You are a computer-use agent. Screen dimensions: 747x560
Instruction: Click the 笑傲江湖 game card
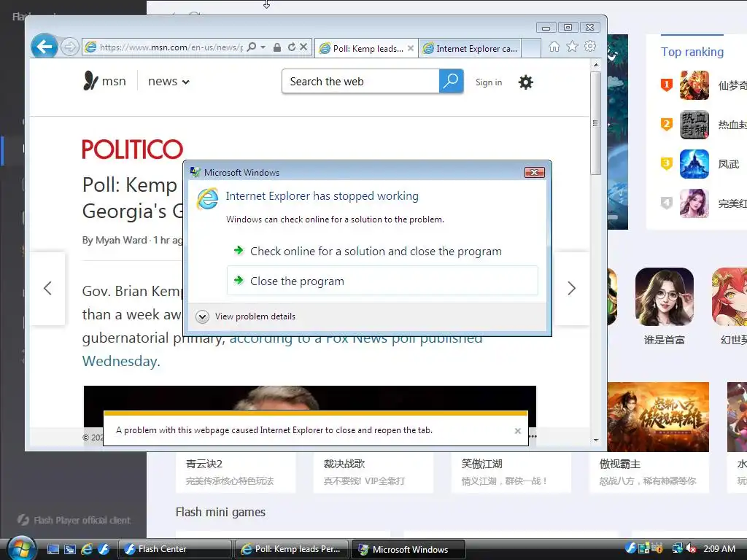(511, 472)
